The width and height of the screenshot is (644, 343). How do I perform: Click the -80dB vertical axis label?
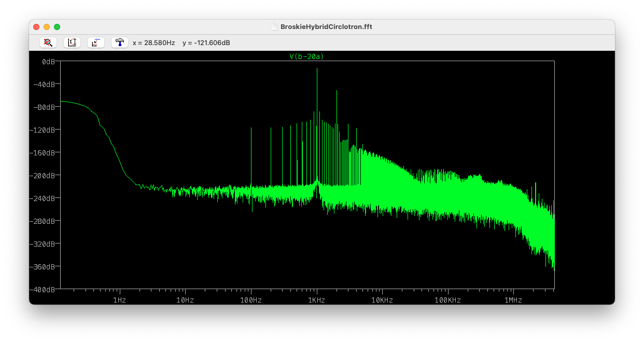(x=45, y=107)
